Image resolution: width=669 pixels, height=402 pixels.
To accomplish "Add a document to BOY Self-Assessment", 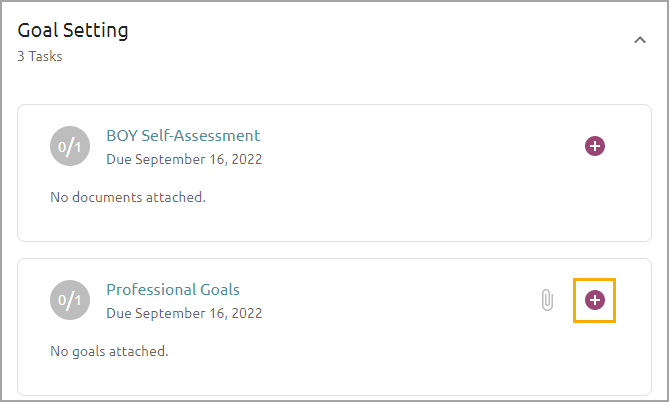I will tap(594, 146).
